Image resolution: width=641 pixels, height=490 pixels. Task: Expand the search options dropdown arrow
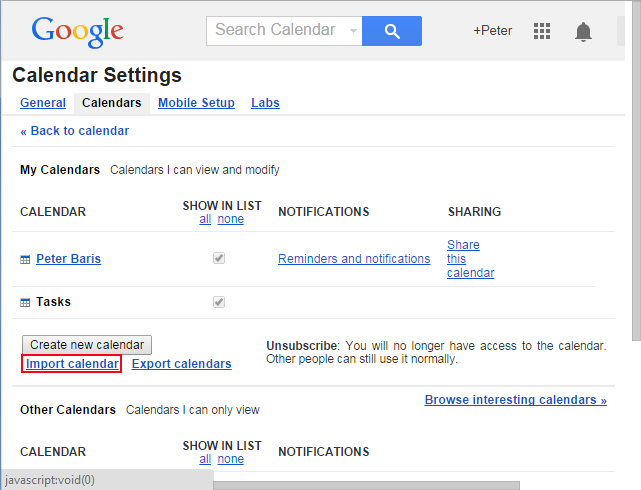[353, 31]
